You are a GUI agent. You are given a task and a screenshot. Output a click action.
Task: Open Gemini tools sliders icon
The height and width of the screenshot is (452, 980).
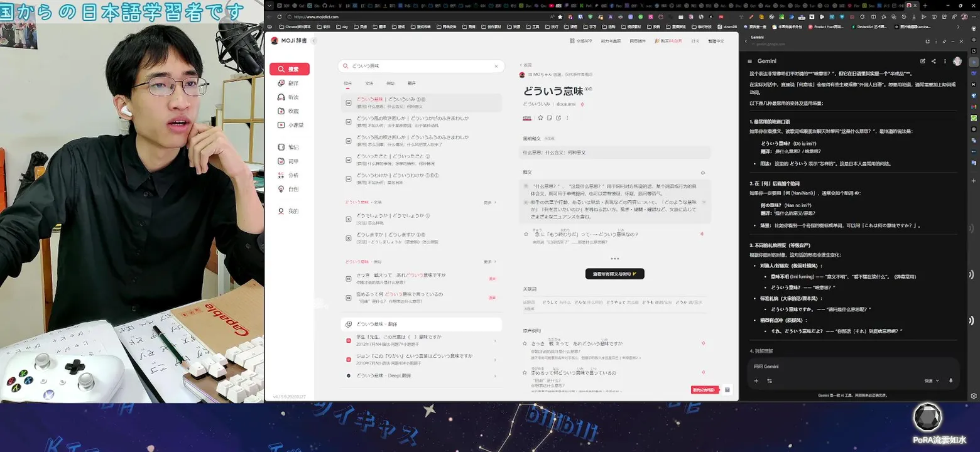pyautogui.click(x=770, y=380)
